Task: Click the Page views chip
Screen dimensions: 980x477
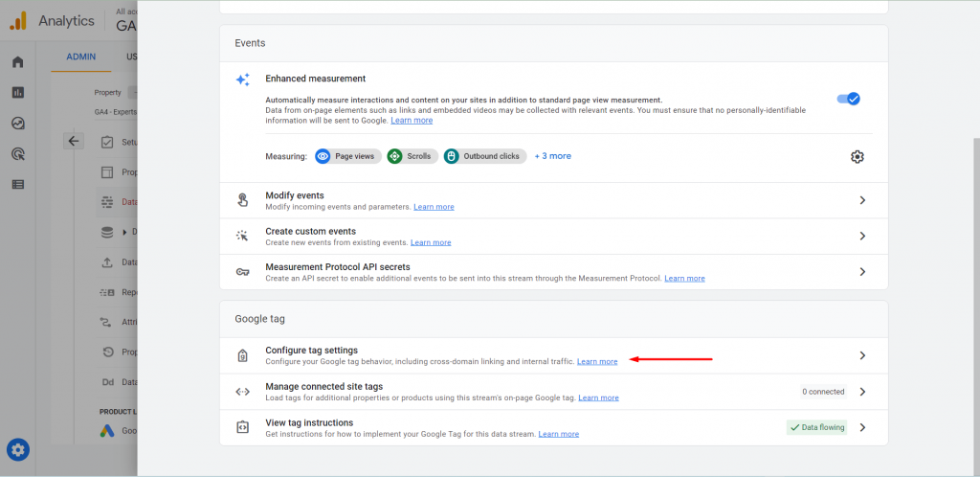Action: pos(348,156)
